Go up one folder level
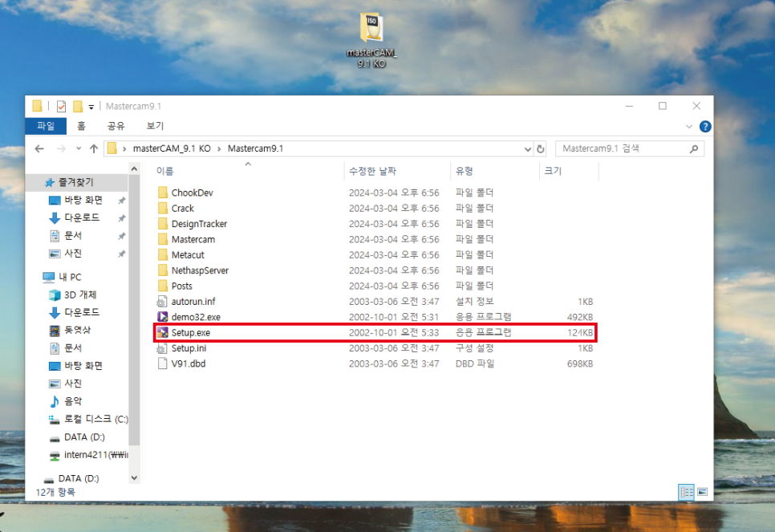Screen dimensions: 775x532 (94, 148)
